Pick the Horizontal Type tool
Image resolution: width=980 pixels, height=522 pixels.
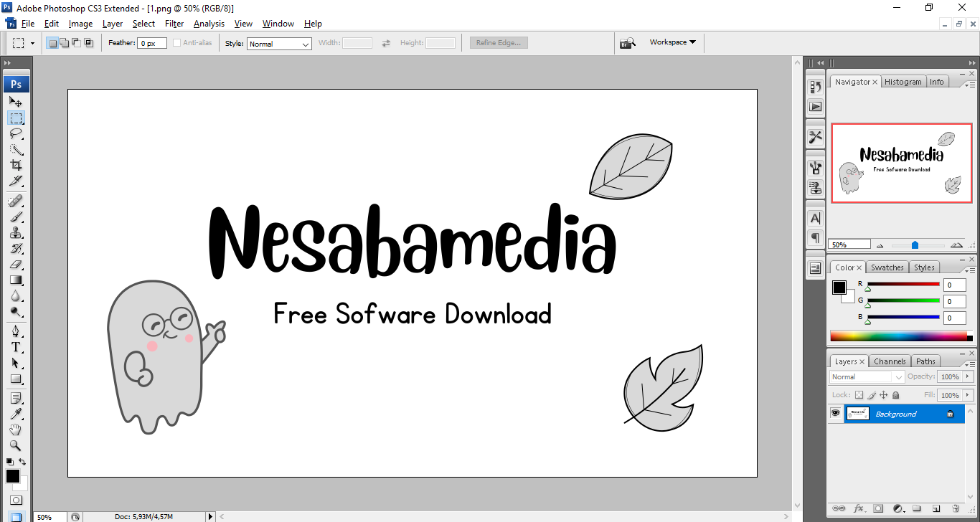[x=16, y=346]
